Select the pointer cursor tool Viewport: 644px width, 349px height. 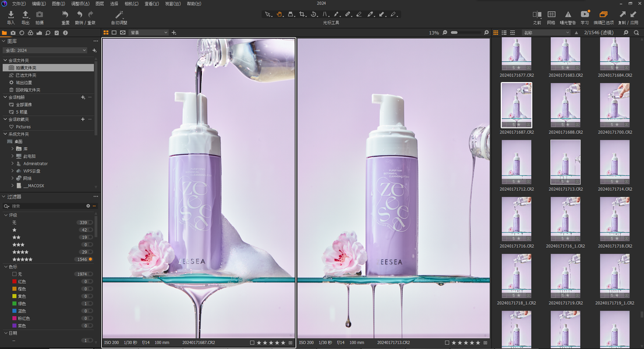tap(268, 15)
